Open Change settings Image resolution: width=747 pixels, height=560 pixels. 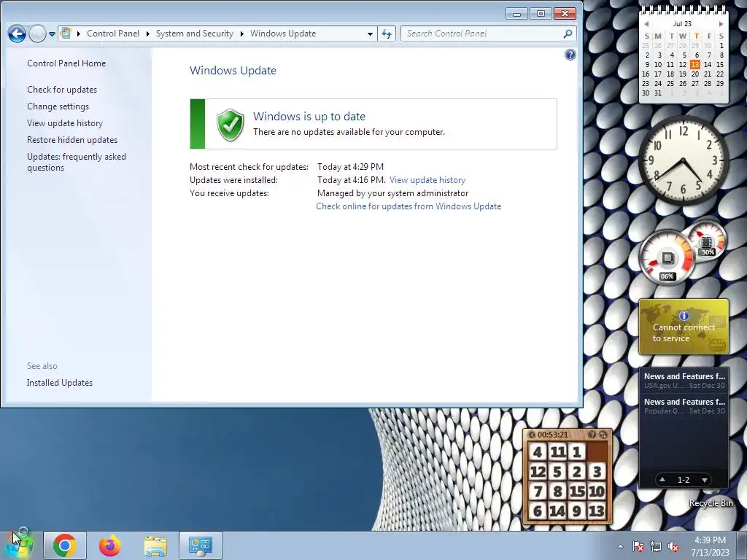point(58,106)
